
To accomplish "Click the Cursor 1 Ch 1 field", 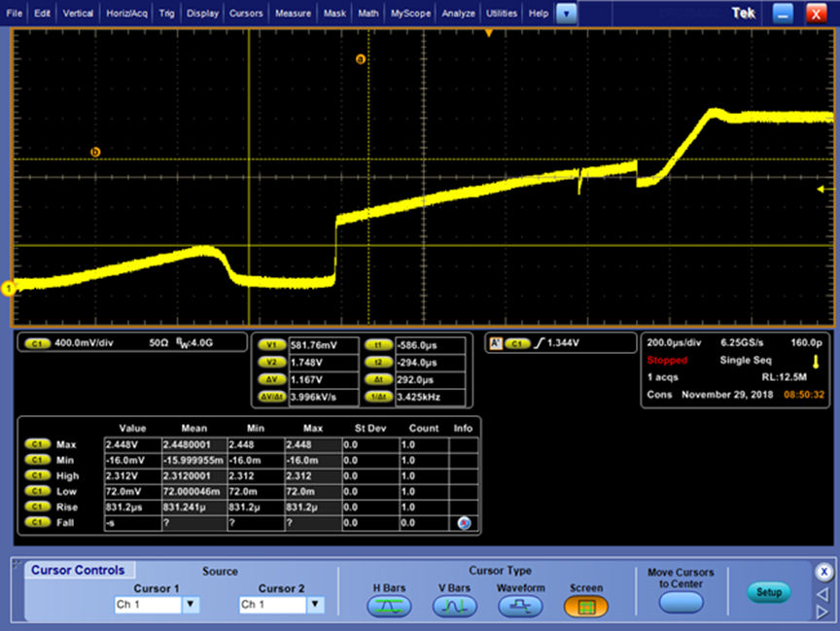I will (149, 604).
